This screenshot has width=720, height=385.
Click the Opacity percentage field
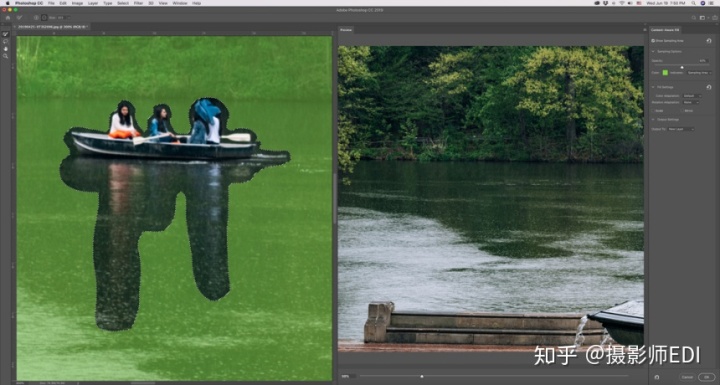[703, 61]
